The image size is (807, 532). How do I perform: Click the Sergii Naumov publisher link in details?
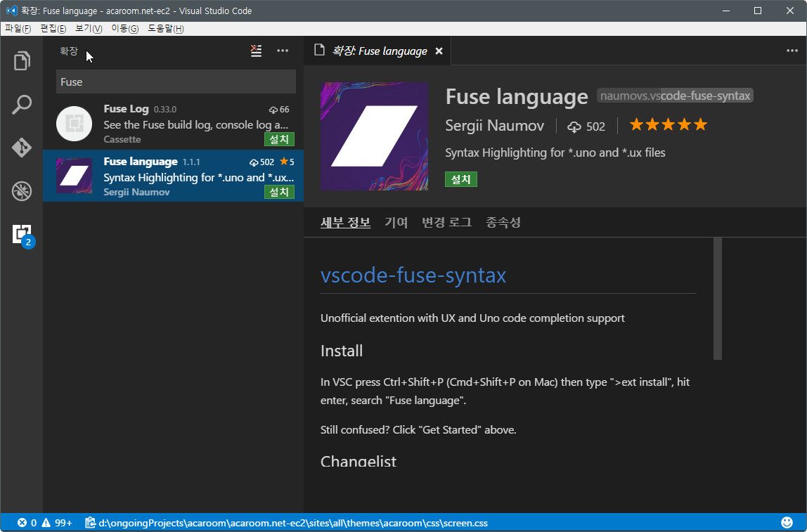pyautogui.click(x=496, y=126)
